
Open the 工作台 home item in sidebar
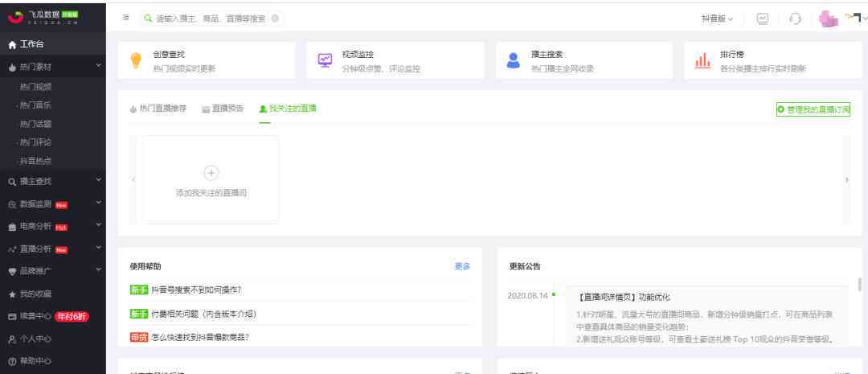pyautogui.click(x=52, y=44)
